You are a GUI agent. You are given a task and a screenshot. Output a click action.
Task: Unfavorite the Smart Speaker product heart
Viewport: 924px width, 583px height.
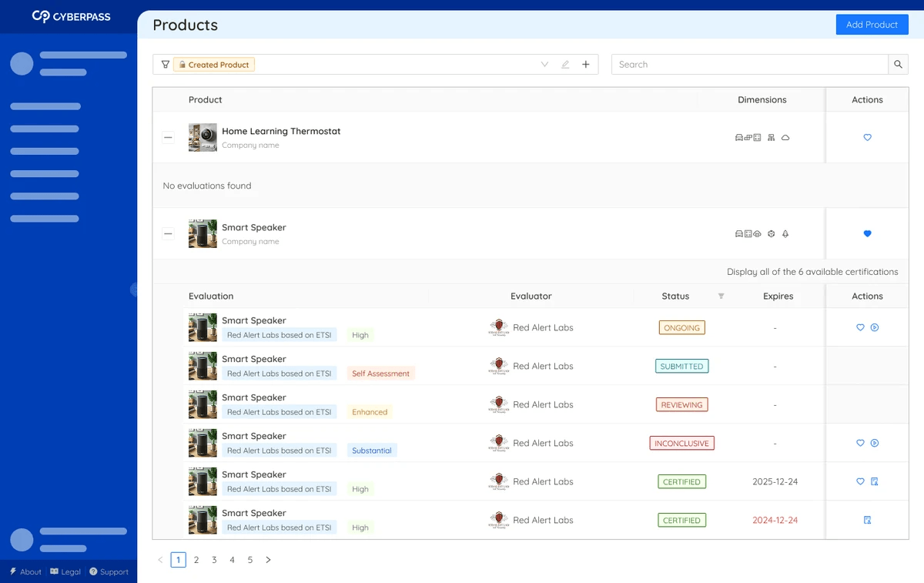(867, 234)
